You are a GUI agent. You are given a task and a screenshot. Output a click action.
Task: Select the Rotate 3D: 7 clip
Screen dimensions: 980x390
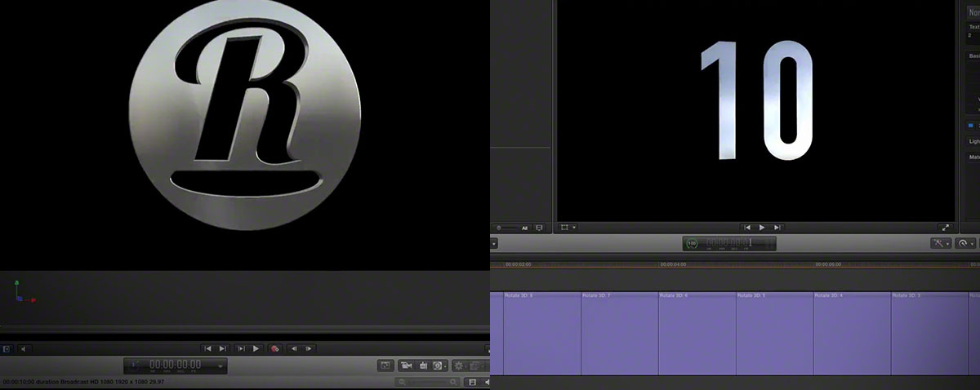coord(620,333)
